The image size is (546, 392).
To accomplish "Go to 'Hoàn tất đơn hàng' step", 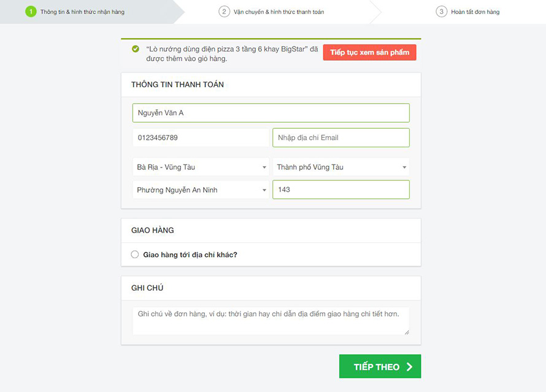I will coord(475,12).
